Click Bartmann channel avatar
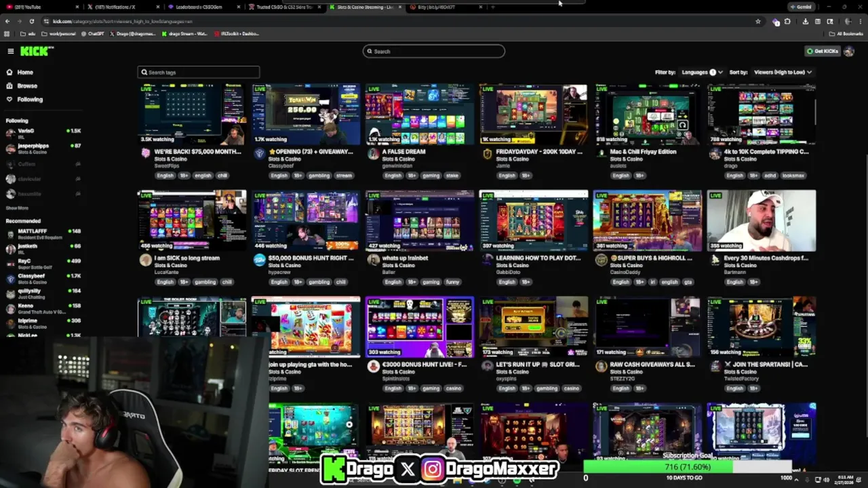Screen dimensions: 868x488 click(715, 260)
